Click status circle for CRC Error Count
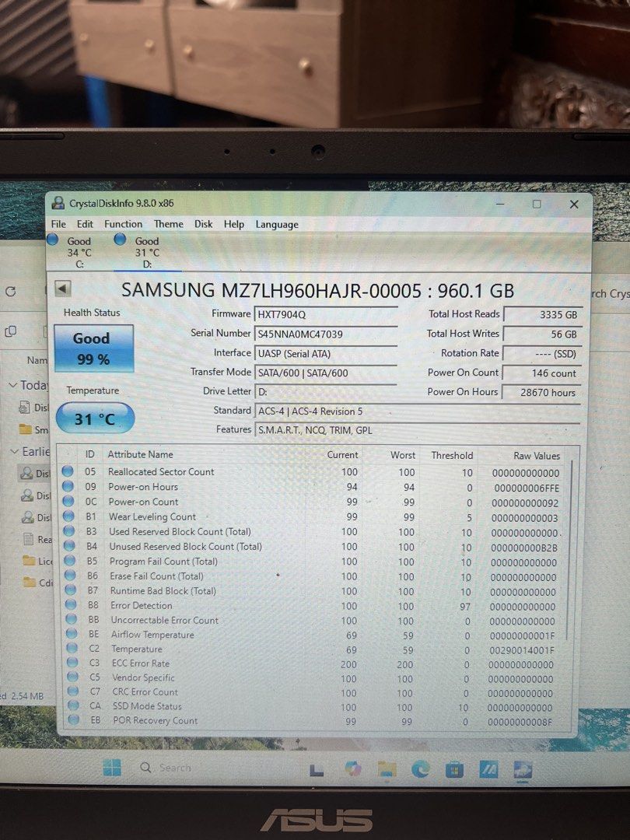The height and width of the screenshot is (840, 630). pos(73,691)
